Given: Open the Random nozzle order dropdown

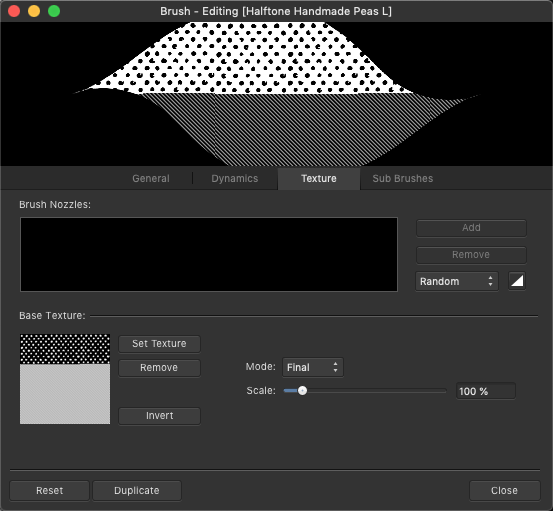Looking at the screenshot, I should [x=457, y=281].
